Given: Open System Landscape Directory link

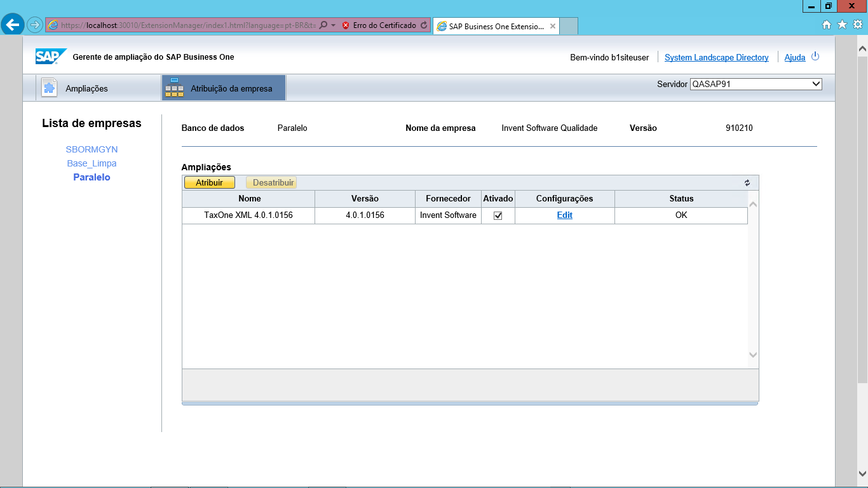Looking at the screenshot, I should pos(717,57).
